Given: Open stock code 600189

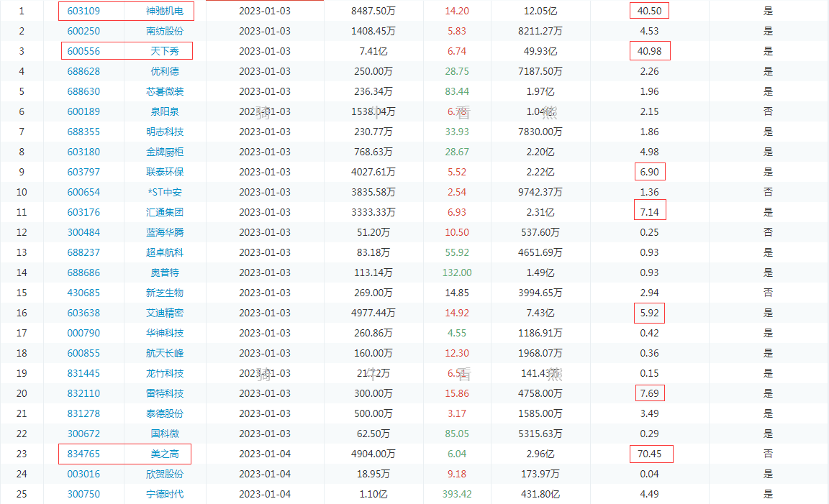Looking at the screenshot, I should click(x=83, y=111).
